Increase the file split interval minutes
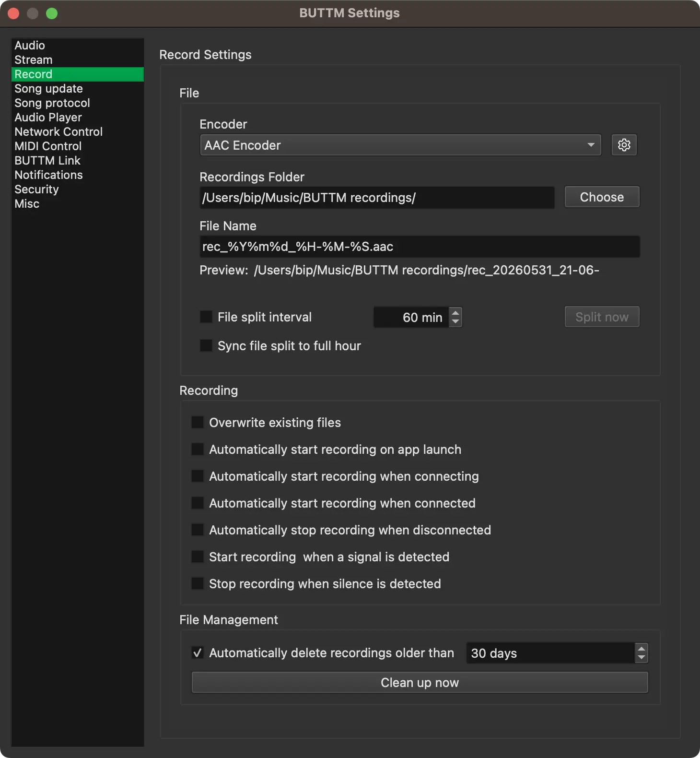This screenshot has width=700, height=758. tap(456, 312)
